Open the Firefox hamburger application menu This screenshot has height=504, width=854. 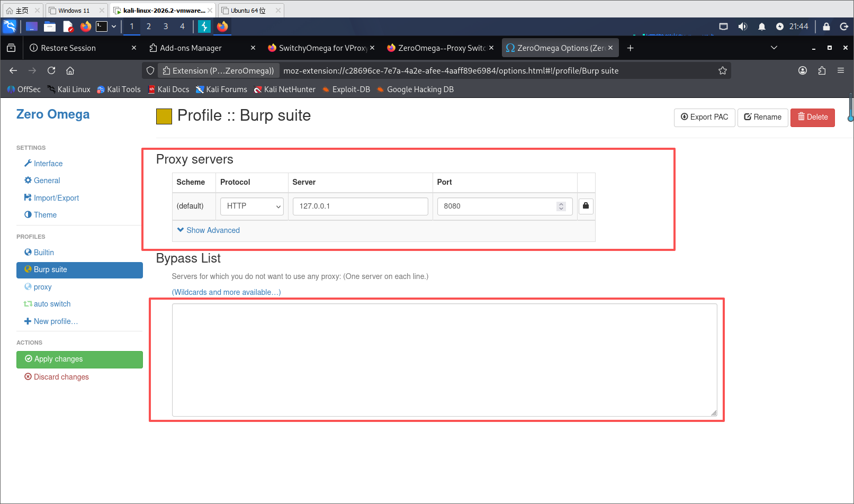(x=841, y=70)
